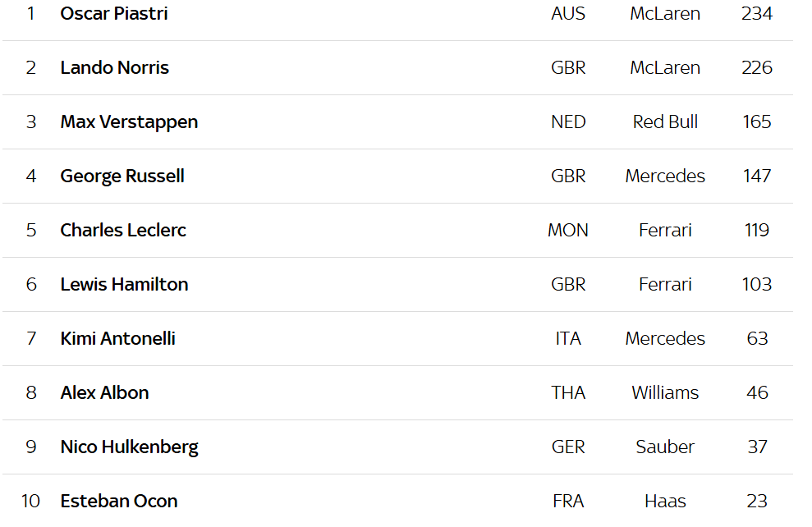Select the NED nationality code

(x=568, y=122)
